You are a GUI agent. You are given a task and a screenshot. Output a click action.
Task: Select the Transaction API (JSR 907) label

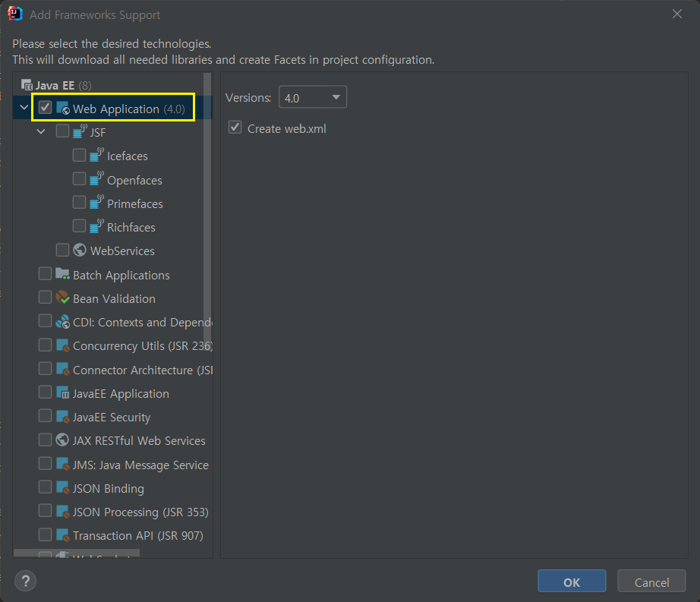point(138,535)
